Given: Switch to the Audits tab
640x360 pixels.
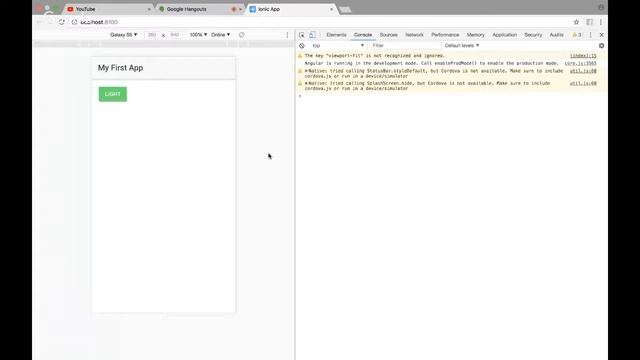Looking at the screenshot, I should (x=556, y=35).
